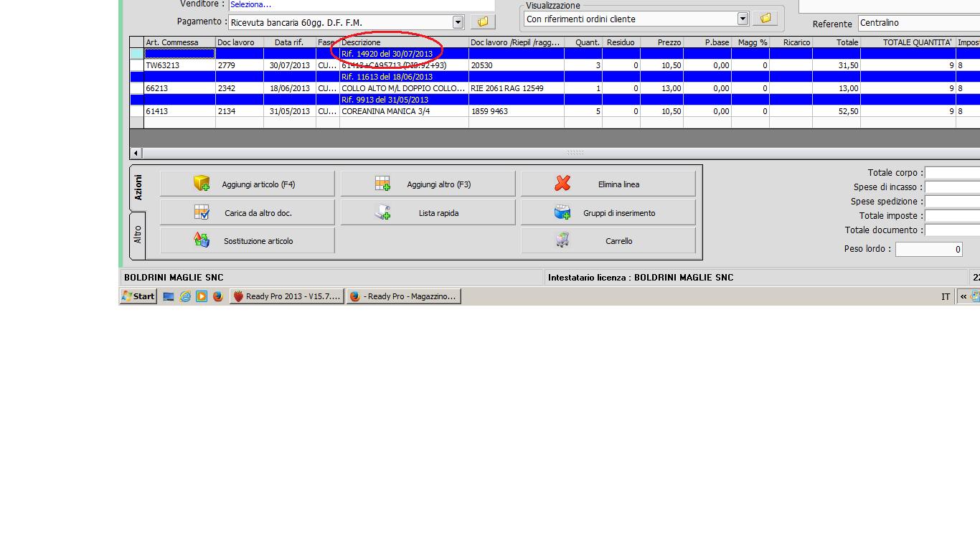Click the Quant. column header

pos(584,42)
